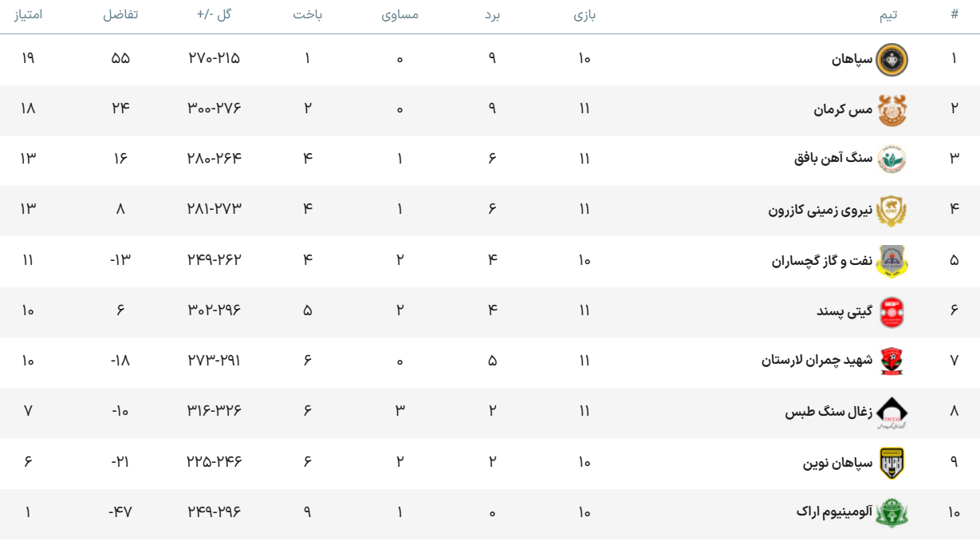The image size is (980, 553).
Task: Click the Sepahan team logo
Action: click(891, 59)
